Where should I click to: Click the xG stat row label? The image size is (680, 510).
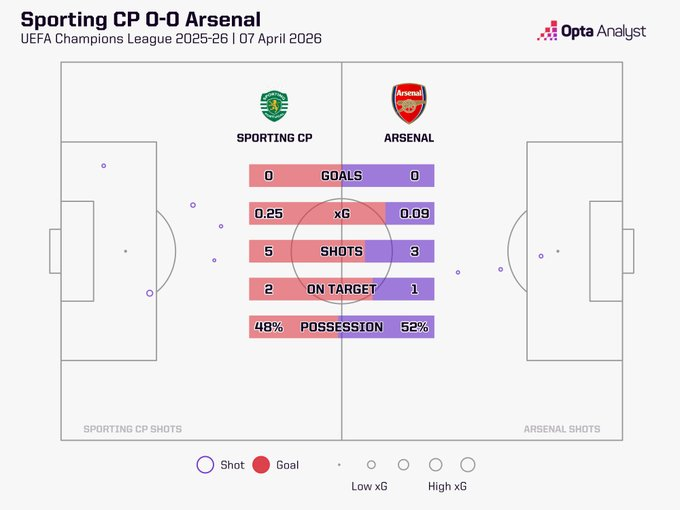click(x=341, y=214)
